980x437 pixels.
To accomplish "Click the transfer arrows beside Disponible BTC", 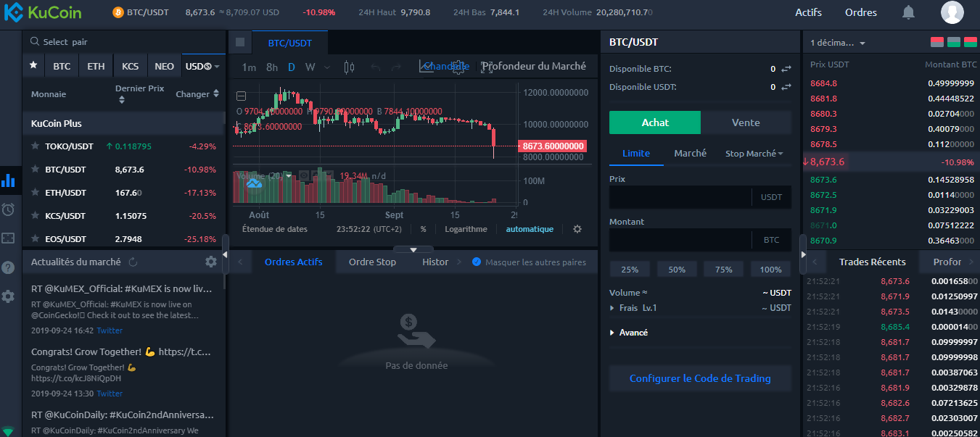I will [786, 69].
